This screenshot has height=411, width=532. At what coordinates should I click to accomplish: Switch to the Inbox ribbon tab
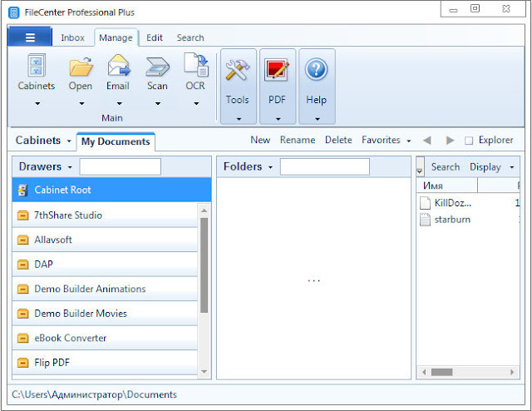tap(72, 37)
